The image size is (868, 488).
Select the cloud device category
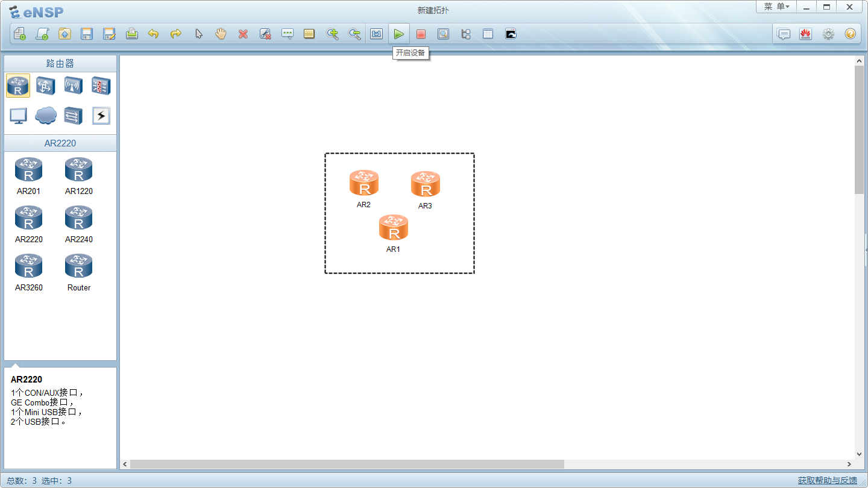(46, 115)
